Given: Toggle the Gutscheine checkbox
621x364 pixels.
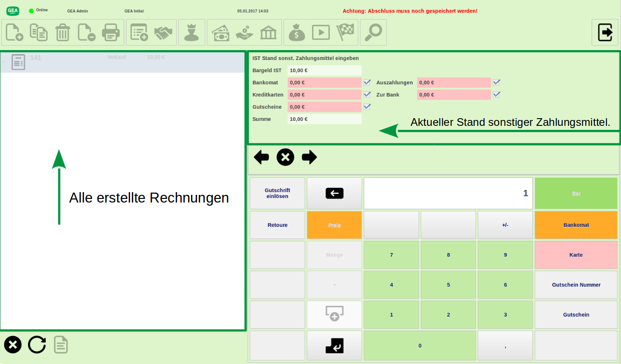Looking at the screenshot, I should (x=367, y=107).
